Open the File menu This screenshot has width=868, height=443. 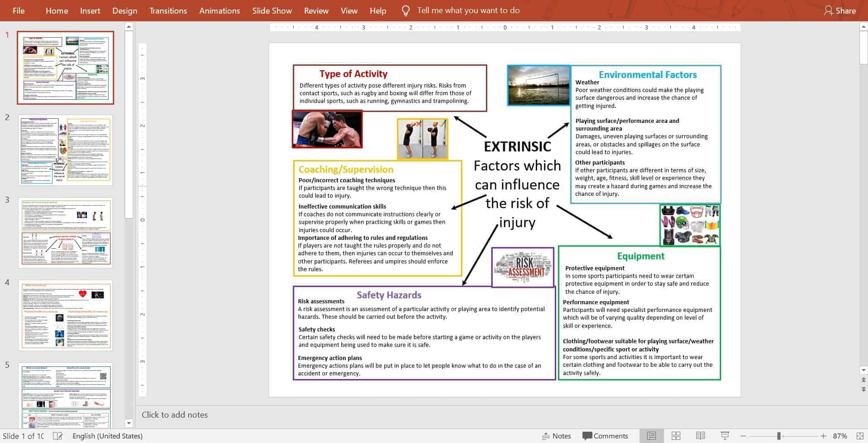(19, 11)
